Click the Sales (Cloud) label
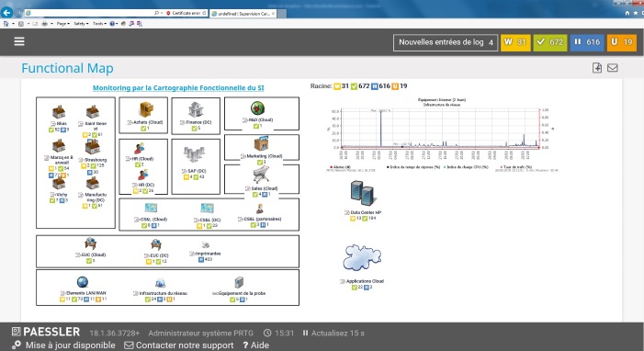 click(264, 188)
